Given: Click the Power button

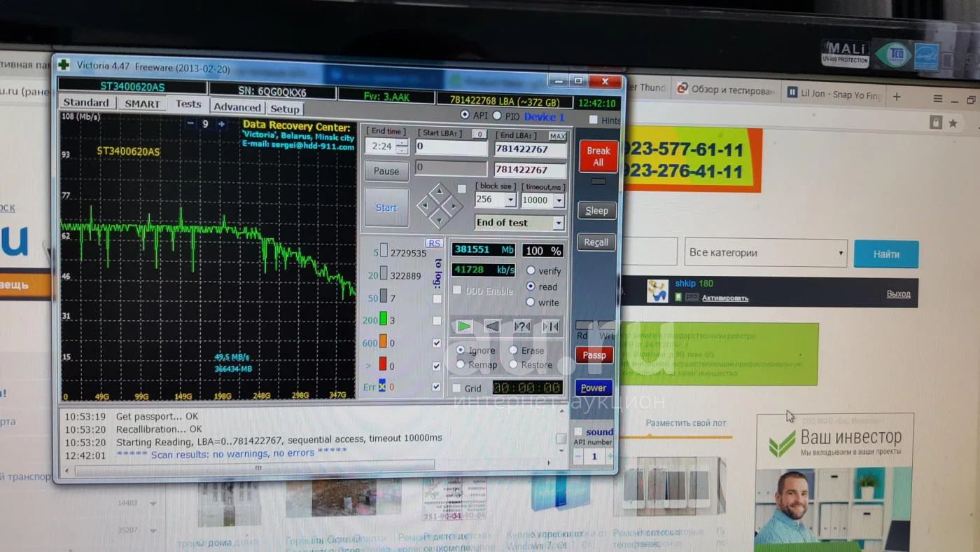Looking at the screenshot, I should (594, 388).
